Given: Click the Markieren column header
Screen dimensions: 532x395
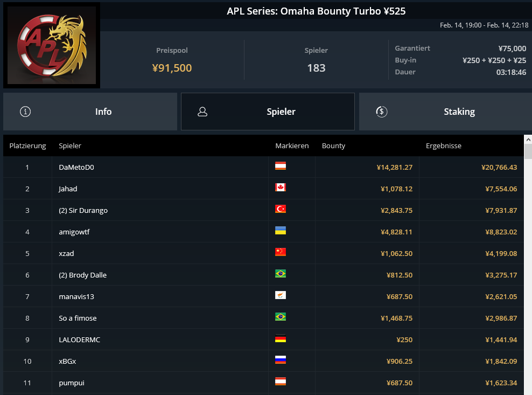Looking at the screenshot, I should (292, 145).
